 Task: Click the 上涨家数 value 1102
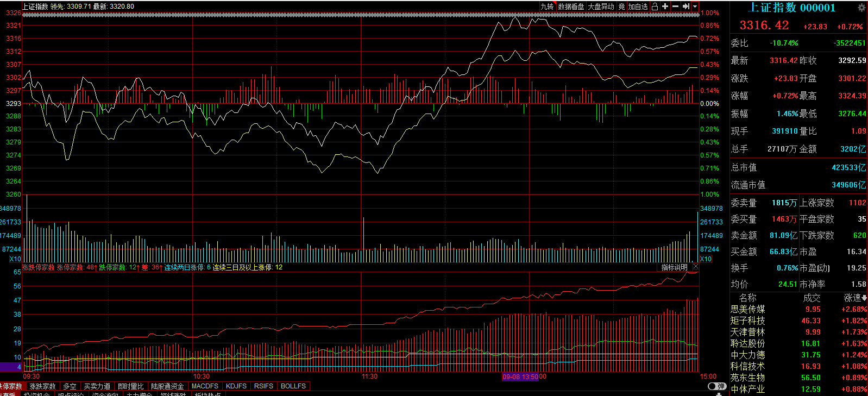pos(858,203)
